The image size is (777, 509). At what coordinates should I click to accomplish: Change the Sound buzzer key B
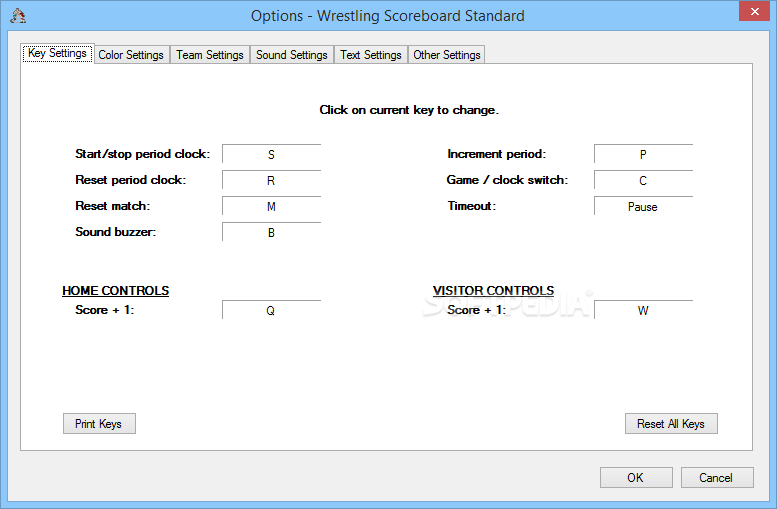[272, 232]
